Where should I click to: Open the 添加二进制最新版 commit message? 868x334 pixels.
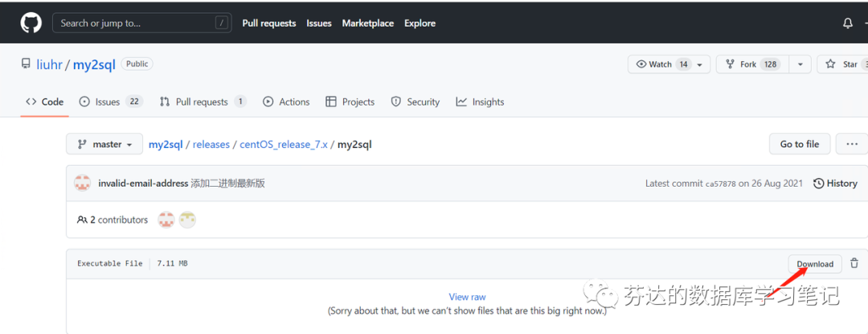pos(228,183)
